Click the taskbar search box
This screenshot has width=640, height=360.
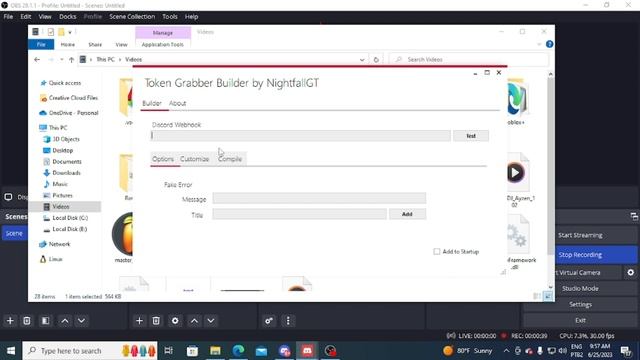click(90, 351)
